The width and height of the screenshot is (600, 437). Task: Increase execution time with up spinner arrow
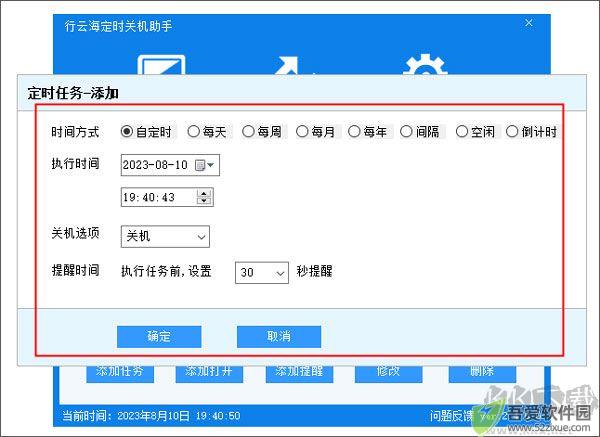coord(204,193)
